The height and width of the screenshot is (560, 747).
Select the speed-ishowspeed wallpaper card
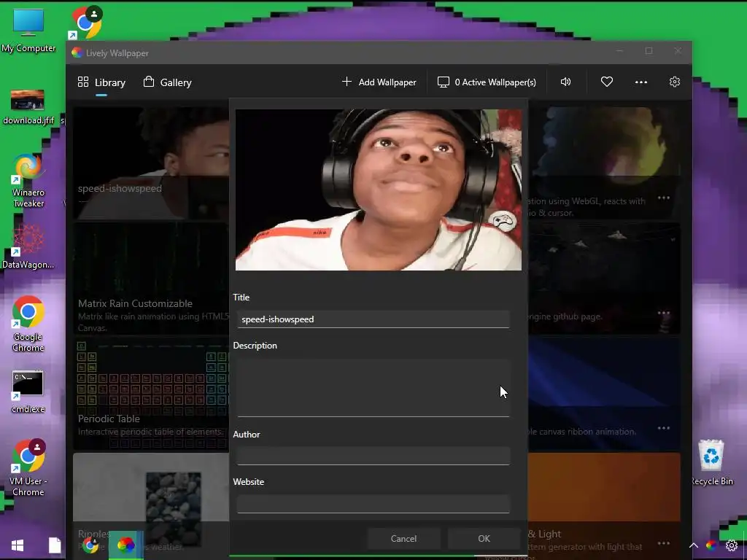point(151,163)
